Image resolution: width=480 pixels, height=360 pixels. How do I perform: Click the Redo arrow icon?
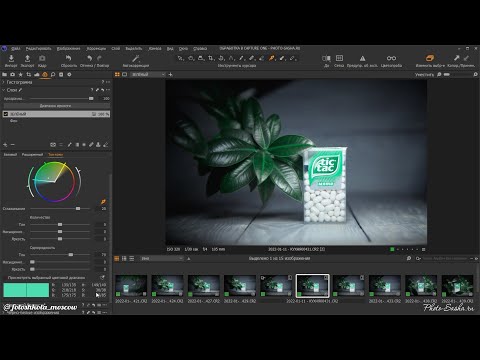click(x=99, y=58)
